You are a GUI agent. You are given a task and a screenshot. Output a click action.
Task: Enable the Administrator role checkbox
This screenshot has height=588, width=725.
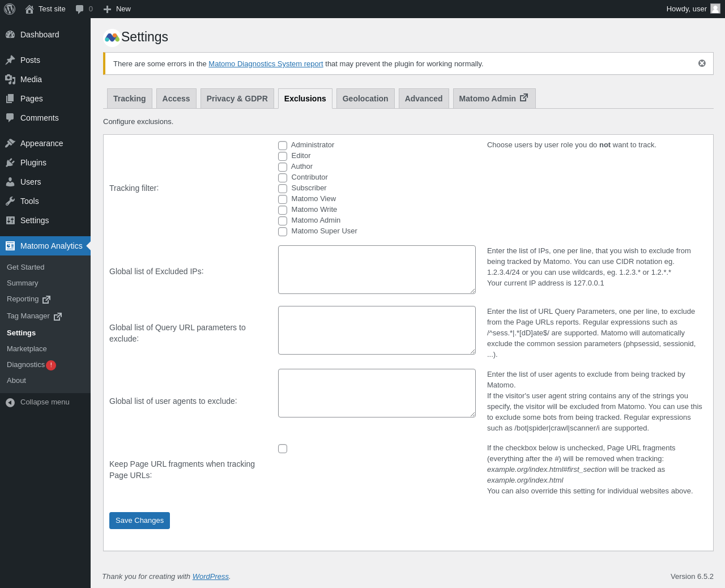283,146
